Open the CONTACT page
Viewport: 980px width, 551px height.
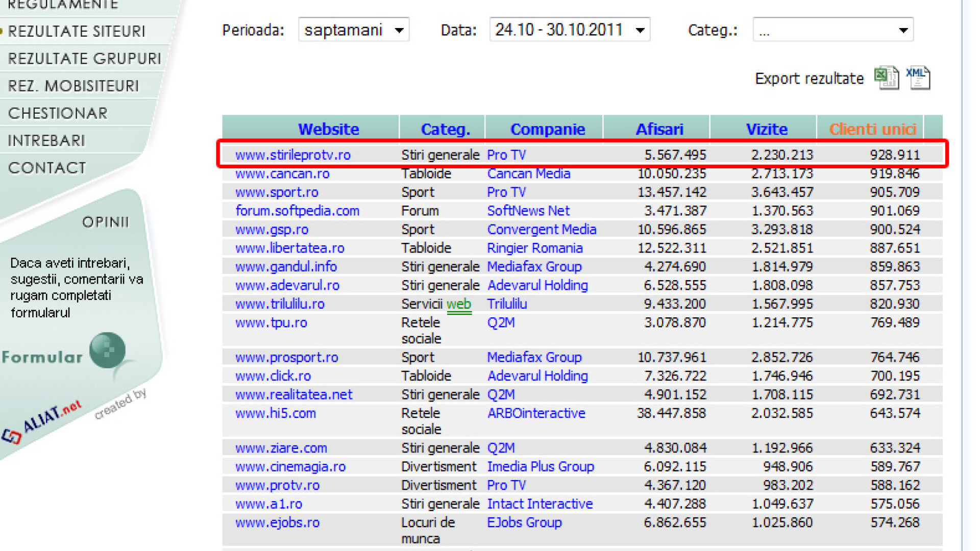point(46,167)
